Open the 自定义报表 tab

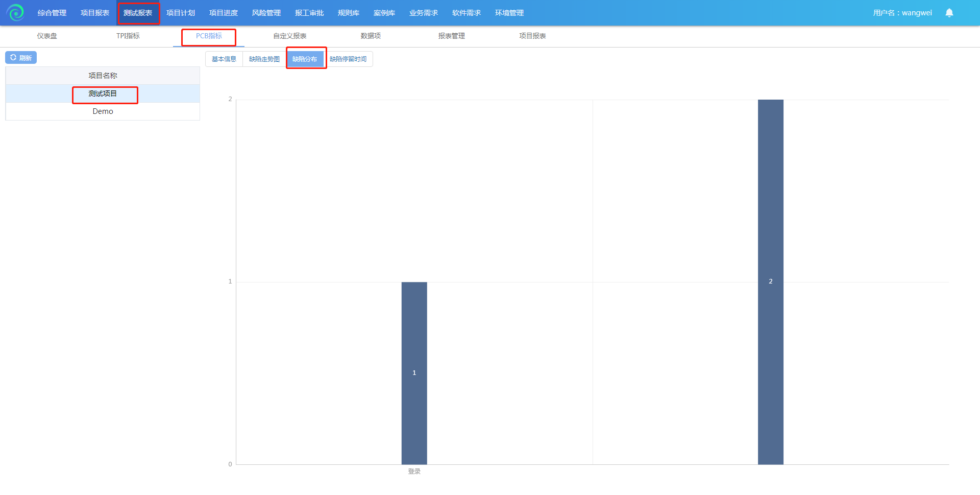290,36
